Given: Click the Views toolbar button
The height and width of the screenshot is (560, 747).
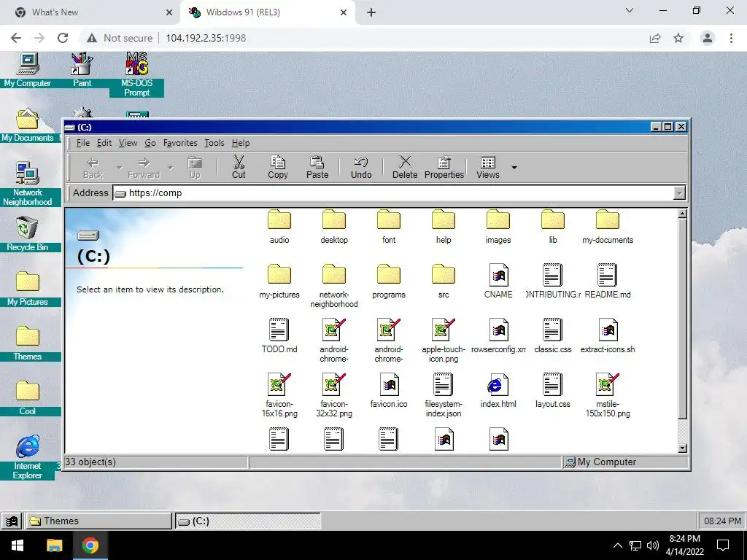Looking at the screenshot, I should (x=488, y=167).
